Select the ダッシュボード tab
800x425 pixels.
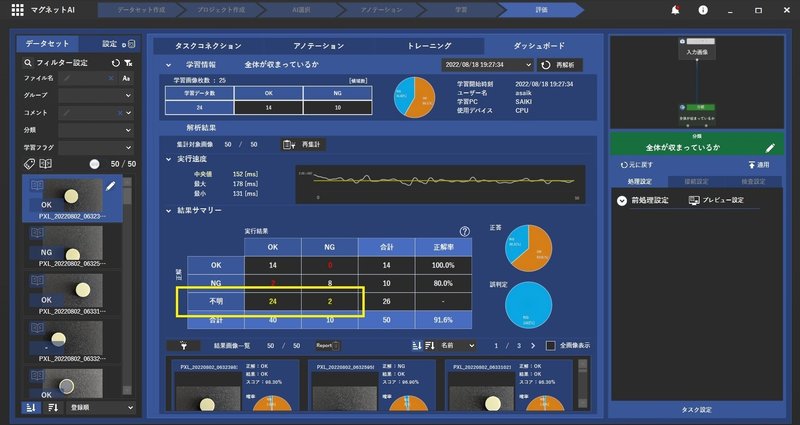coord(539,46)
